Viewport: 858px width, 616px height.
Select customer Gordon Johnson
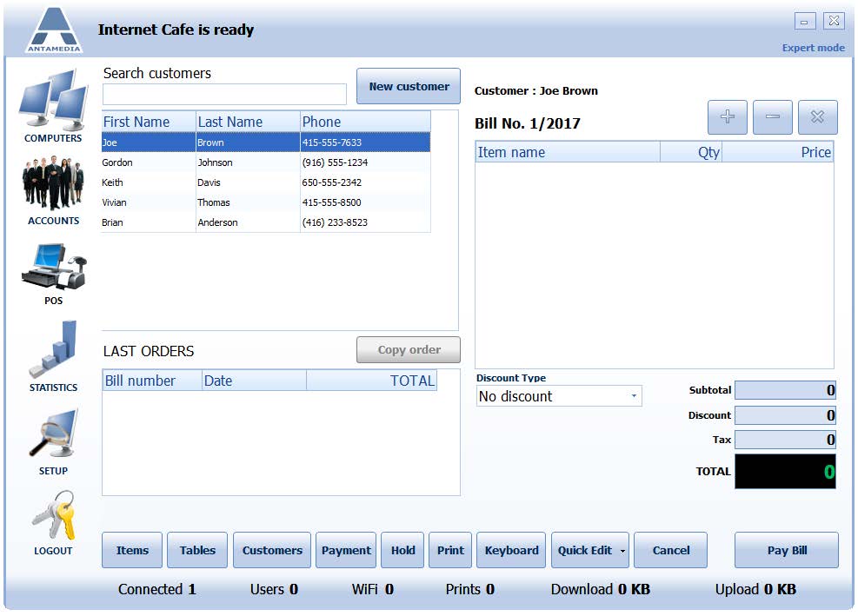266,163
